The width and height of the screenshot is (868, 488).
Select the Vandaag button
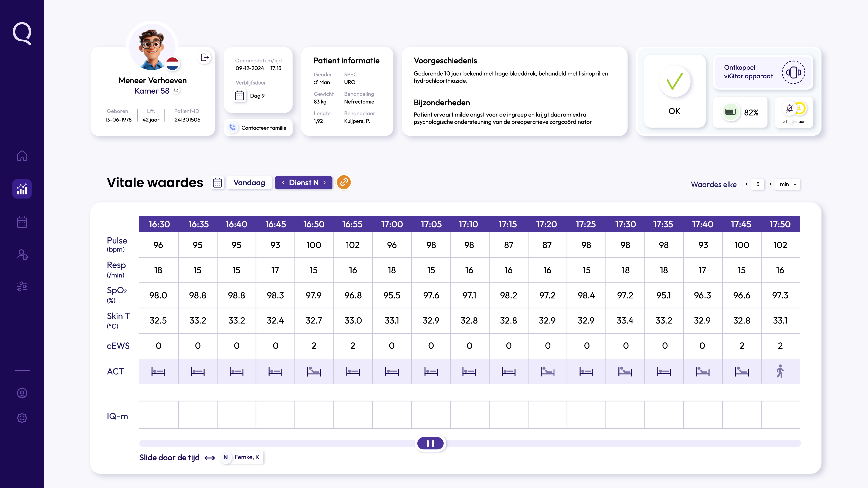[249, 183]
